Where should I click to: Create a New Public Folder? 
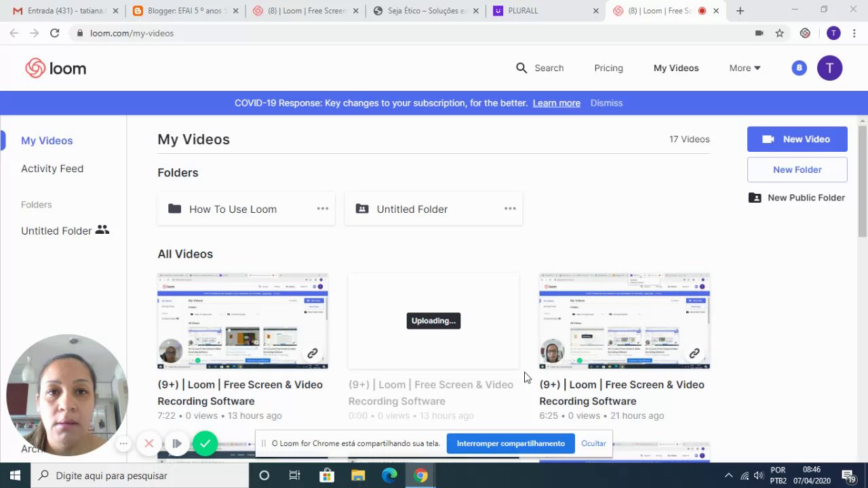tap(797, 198)
